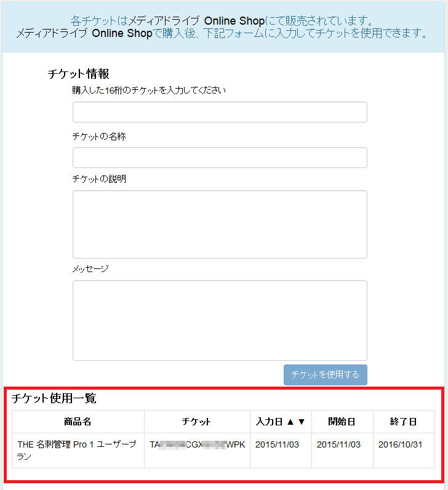The width and height of the screenshot is (448, 490).
Task: Click the 終了日 value 2016/10/31
Action: [400, 444]
